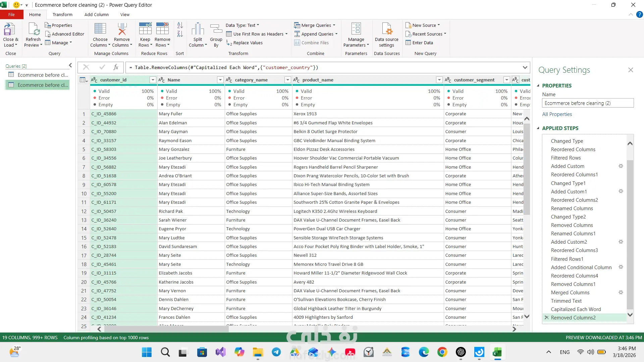644x362 pixels.
Task: Select the Capitalized Each Word step
Action: coord(576,309)
